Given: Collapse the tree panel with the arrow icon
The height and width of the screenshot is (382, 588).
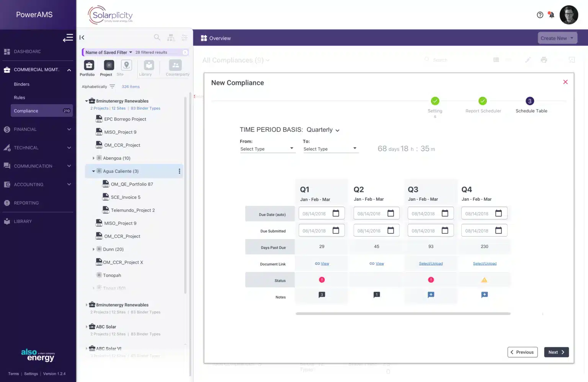Looking at the screenshot, I should [82, 37].
